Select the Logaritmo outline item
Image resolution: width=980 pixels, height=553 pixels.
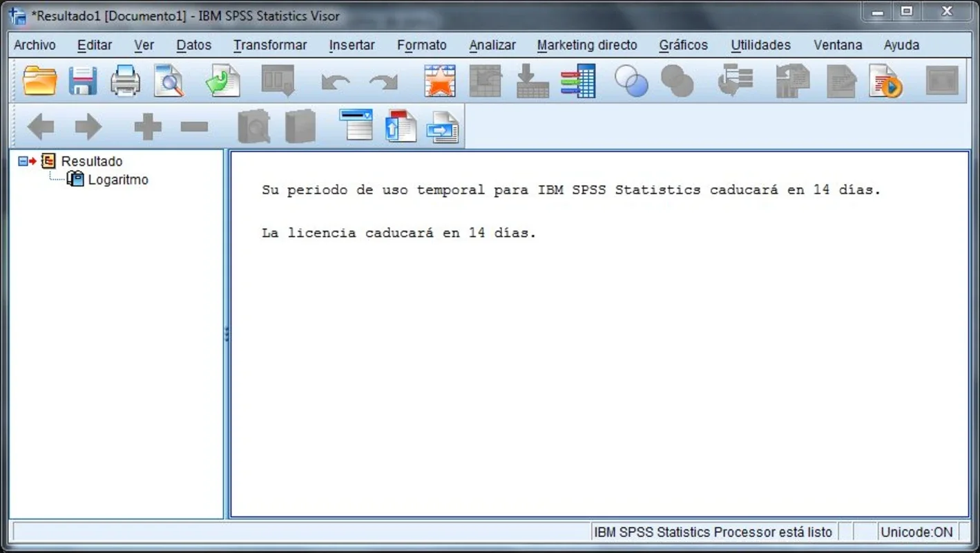tap(118, 180)
